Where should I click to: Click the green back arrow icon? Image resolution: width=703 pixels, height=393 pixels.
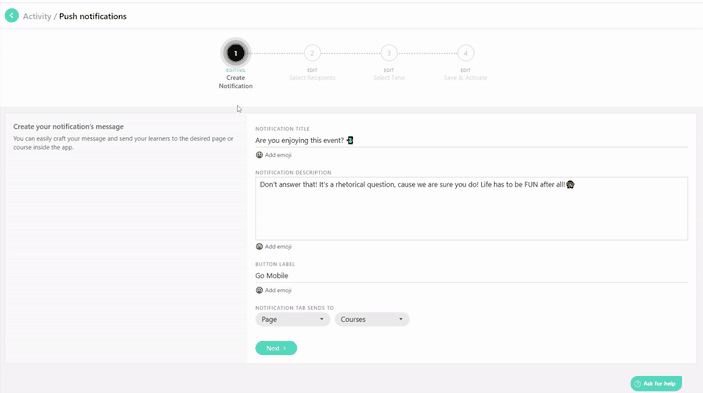12,16
